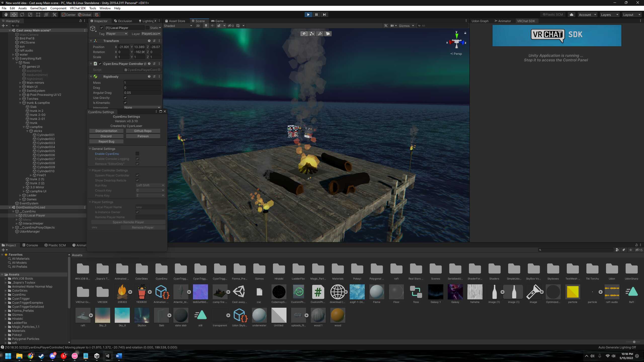Select the Hand tool in toolbar
This screenshot has width=644, height=362.
coord(6,15)
